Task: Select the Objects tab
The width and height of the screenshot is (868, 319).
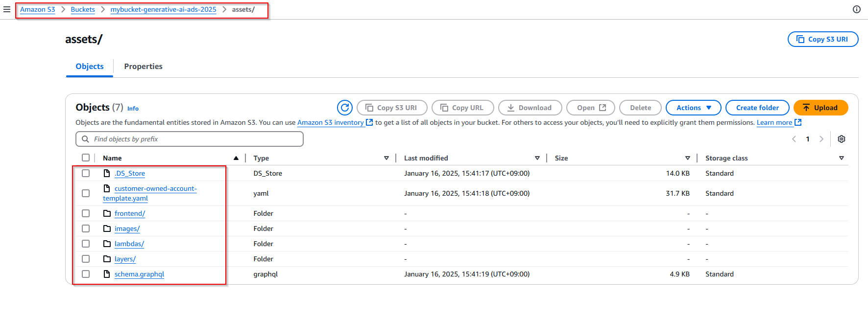Action: point(90,67)
